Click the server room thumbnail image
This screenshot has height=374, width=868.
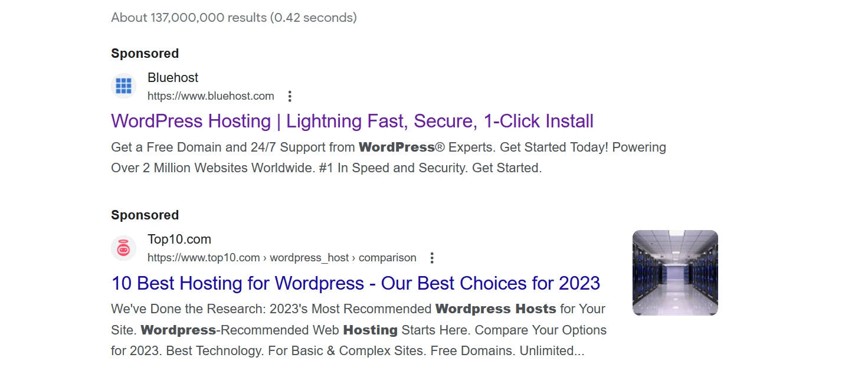click(675, 273)
